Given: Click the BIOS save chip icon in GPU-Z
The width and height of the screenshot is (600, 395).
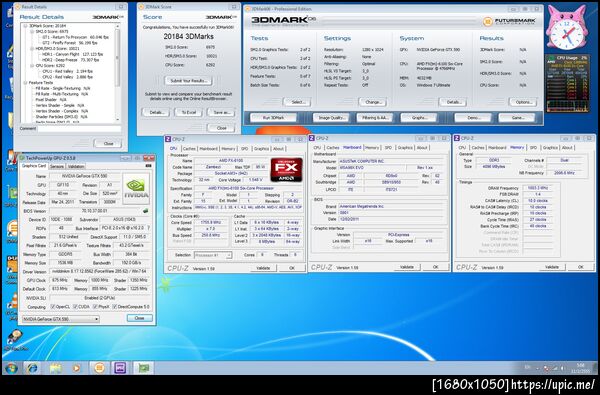Looking at the screenshot, I should [145, 211].
